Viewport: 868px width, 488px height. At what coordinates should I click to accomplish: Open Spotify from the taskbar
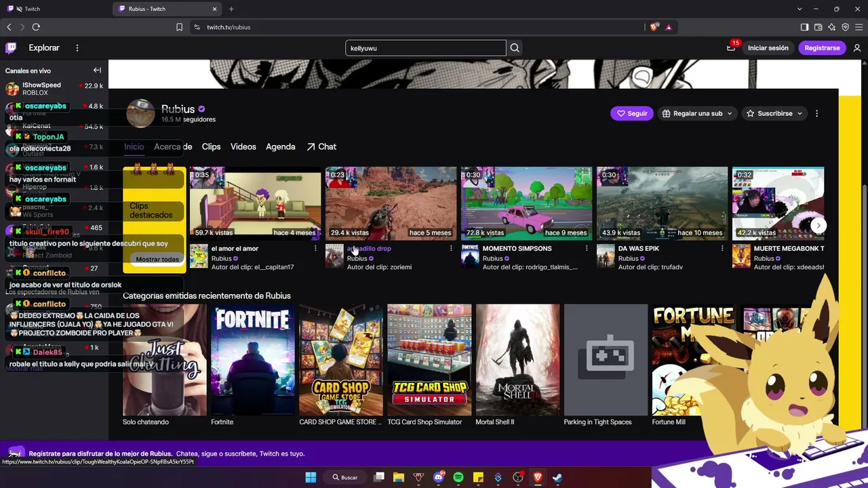pyautogui.click(x=458, y=477)
